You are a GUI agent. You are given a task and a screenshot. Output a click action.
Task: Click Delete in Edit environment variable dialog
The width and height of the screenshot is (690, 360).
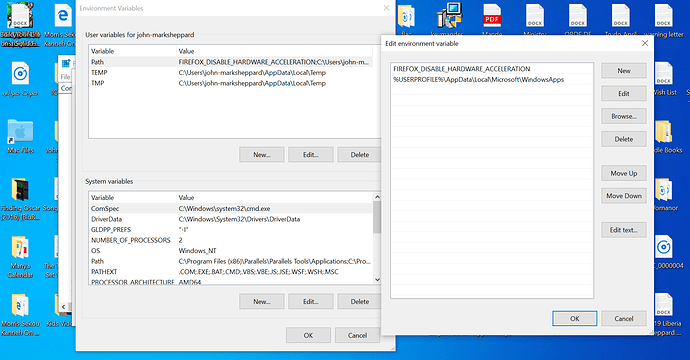[624, 139]
